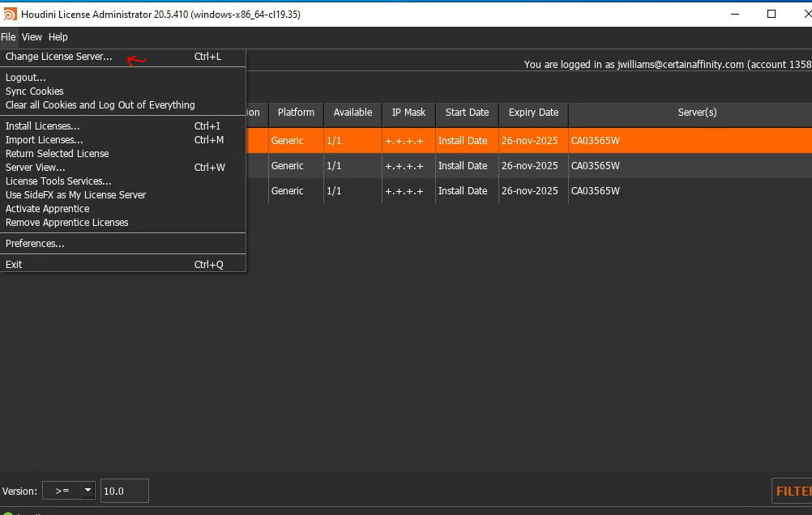Choose Use SideFX as My License Server
Viewport: 812px width, 515px height.
(x=122, y=195)
